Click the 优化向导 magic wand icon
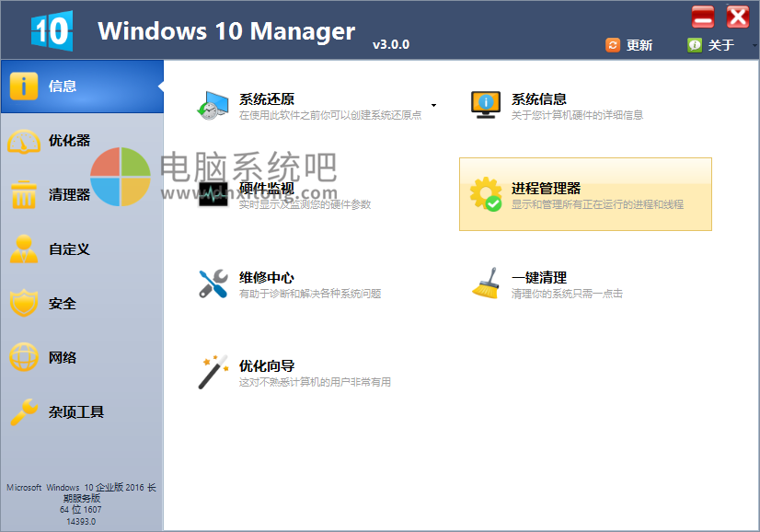The height and width of the screenshot is (532, 760). pyautogui.click(x=213, y=372)
